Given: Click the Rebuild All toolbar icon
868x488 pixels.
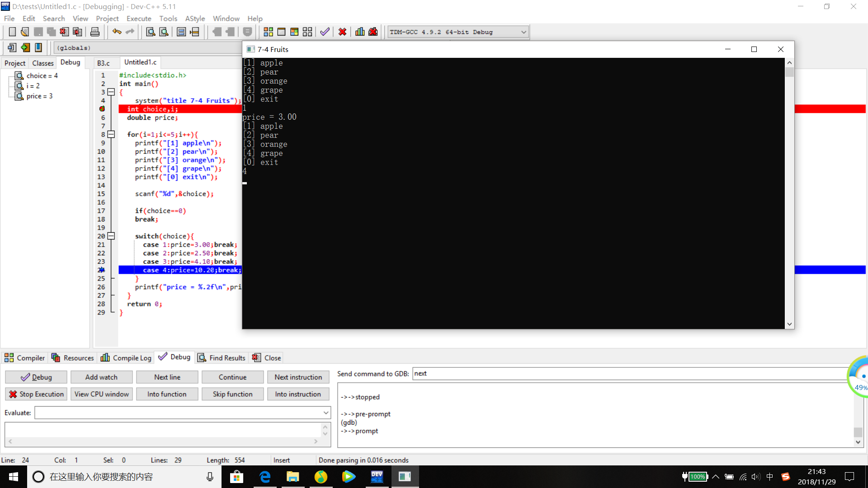Looking at the screenshot, I should coord(307,32).
